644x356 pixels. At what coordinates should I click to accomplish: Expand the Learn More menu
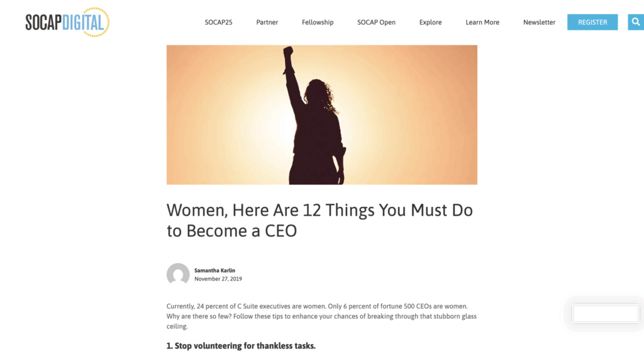(482, 22)
